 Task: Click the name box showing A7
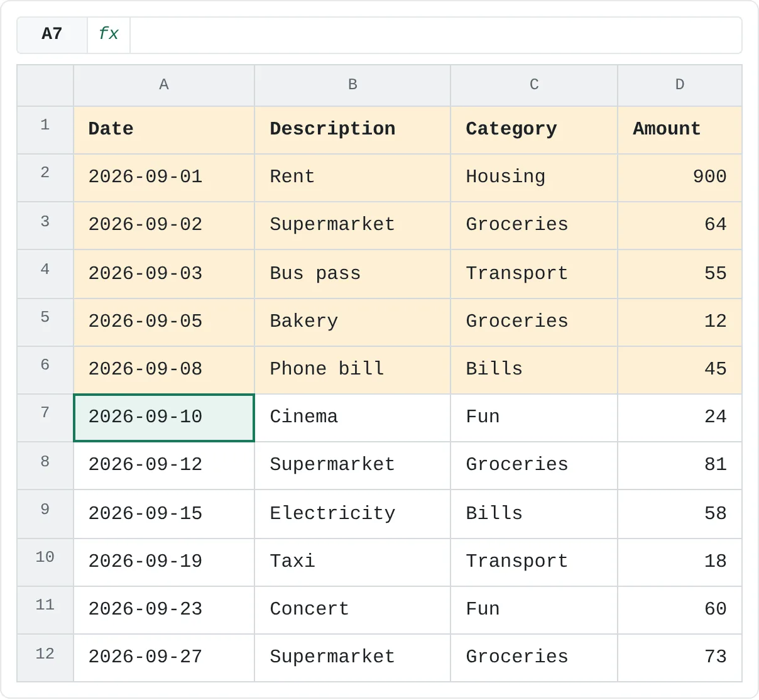coord(52,34)
